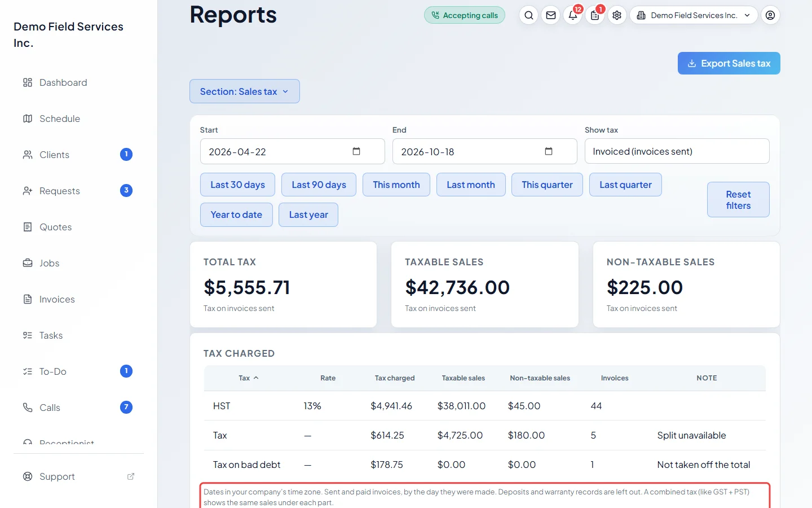
Task: Select the Last 30 days preset
Action: (237, 185)
